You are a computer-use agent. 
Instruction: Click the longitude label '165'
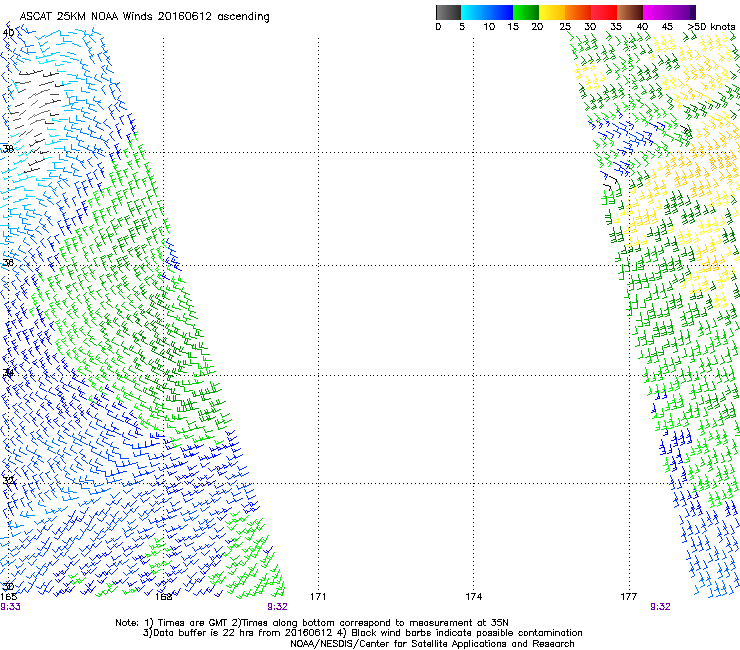(x=8, y=596)
